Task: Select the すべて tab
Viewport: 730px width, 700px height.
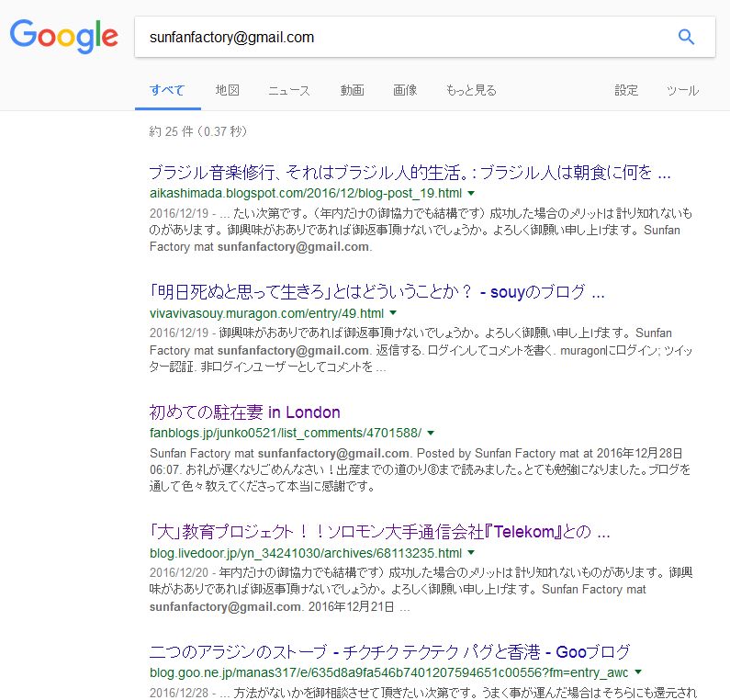Action: pos(168,90)
